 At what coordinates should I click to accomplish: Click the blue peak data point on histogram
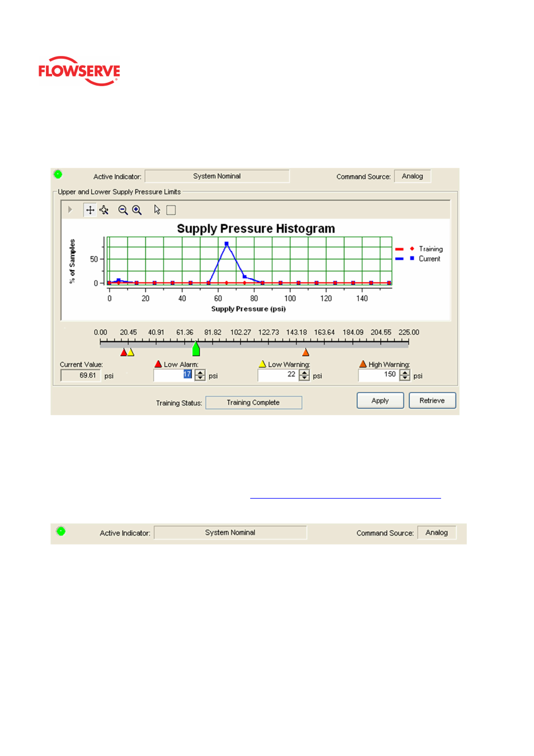tap(227, 244)
